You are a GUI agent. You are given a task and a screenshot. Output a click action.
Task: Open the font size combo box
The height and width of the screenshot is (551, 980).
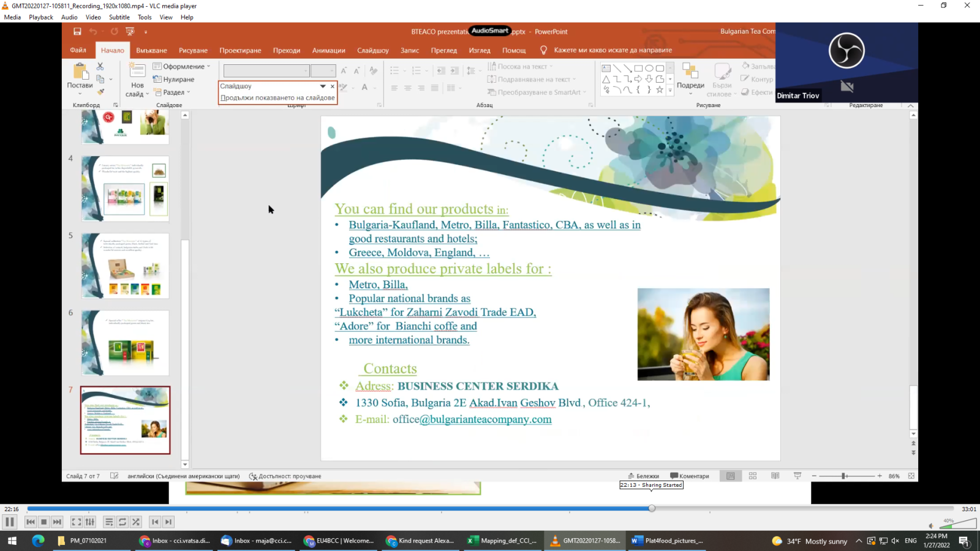pyautogui.click(x=323, y=70)
